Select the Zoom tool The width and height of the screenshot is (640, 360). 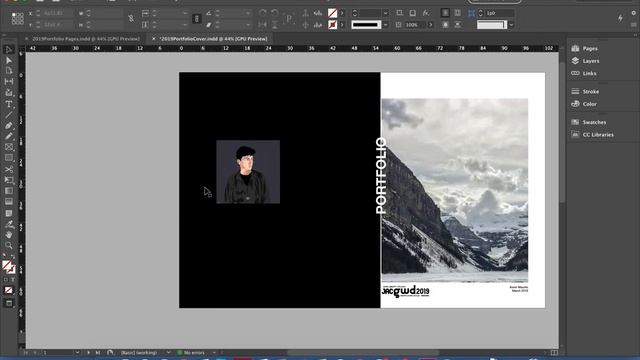tap(9, 245)
